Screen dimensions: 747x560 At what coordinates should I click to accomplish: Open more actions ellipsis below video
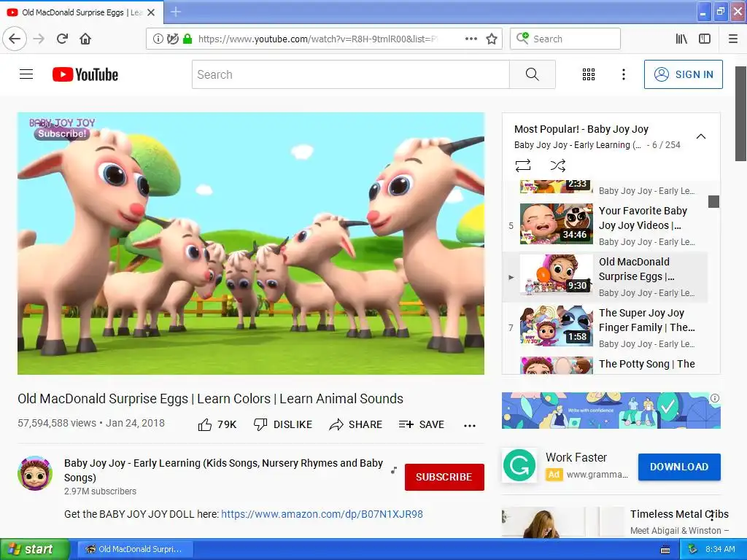pos(470,426)
